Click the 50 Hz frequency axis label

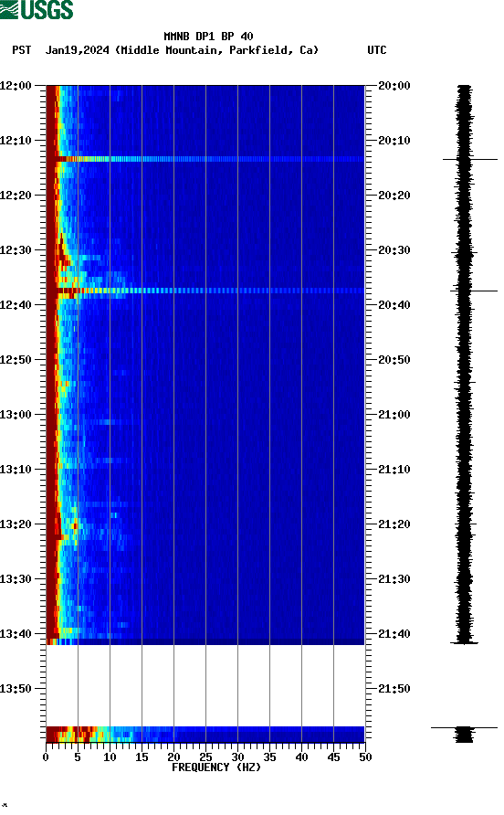365,757
